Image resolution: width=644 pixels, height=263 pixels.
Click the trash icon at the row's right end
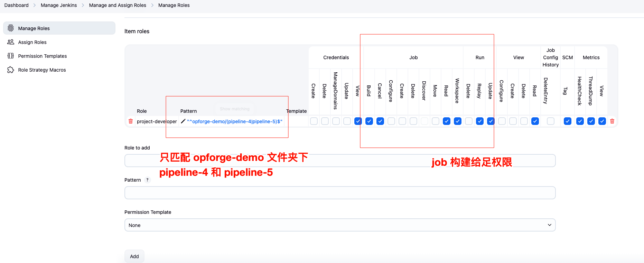click(x=612, y=121)
